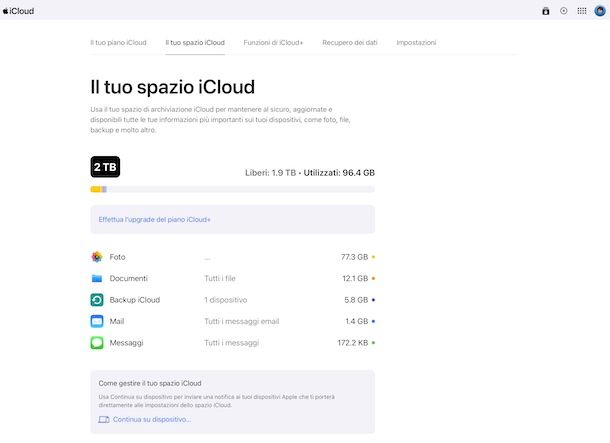Click the orange dot next to 12.1 GB
The height and width of the screenshot is (443, 610).
[x=373, y=278]
